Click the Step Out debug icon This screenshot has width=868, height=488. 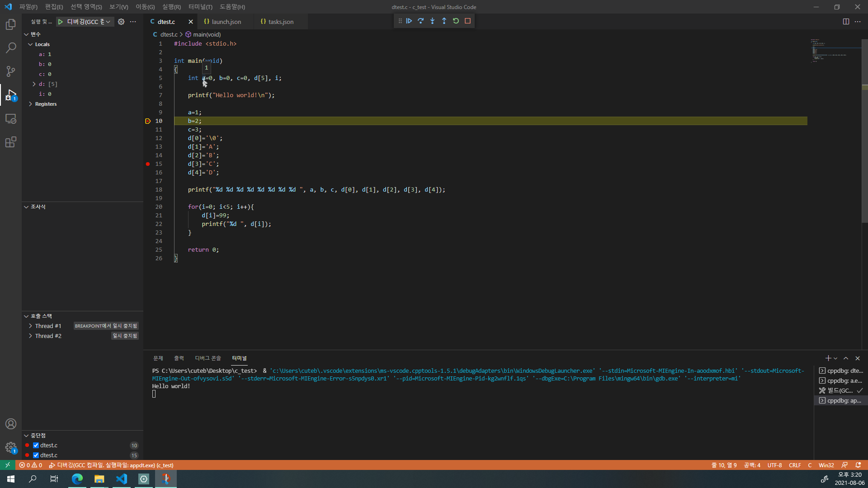pyautogui.click(x=444, y=21)
